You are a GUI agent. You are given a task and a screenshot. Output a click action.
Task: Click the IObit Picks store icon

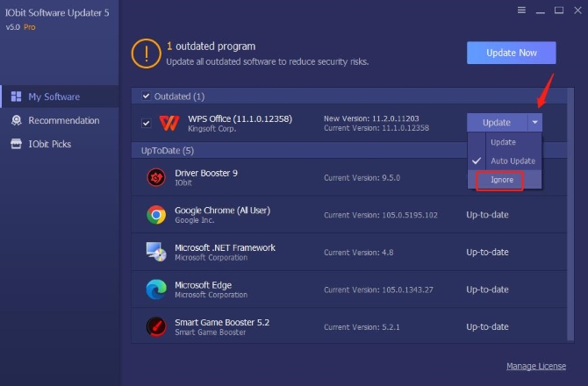click(16, 144)
